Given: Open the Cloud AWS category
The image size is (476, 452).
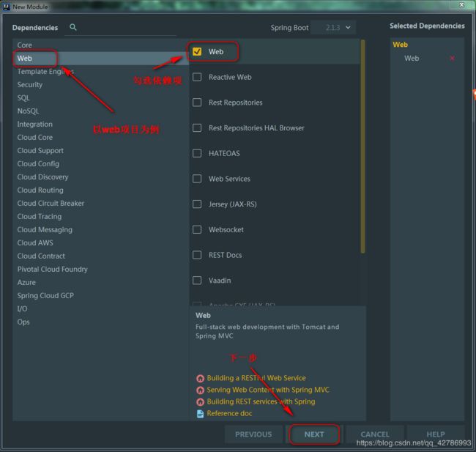Looking at the screenshot, I should 101,243.
